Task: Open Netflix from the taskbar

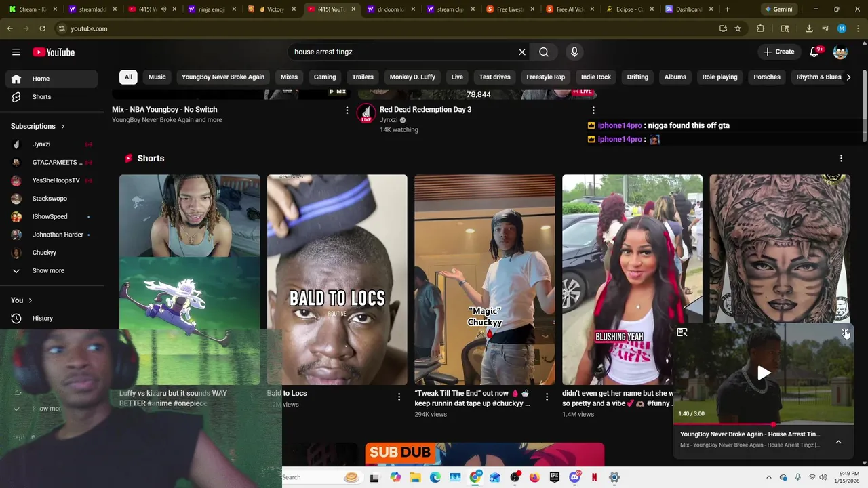Action: pyautogui.click(x=595, y=477)
